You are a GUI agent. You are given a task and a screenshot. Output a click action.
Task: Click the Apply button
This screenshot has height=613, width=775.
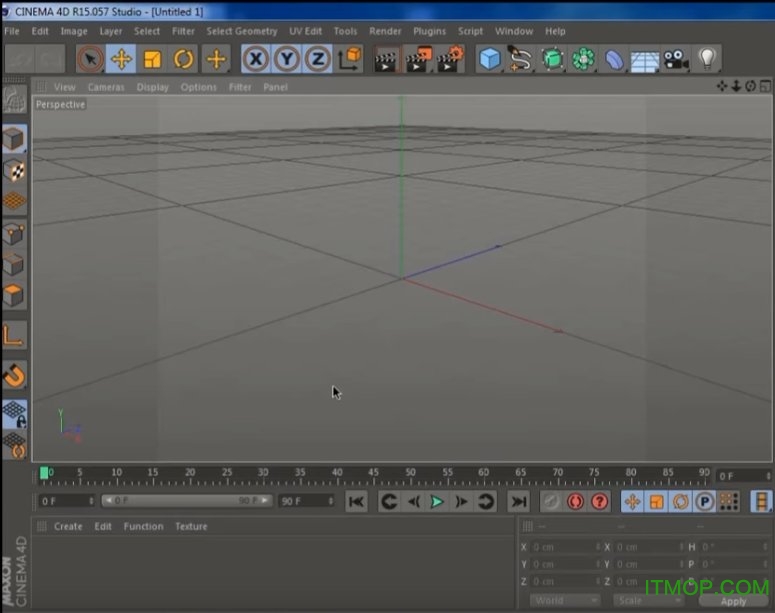[733, 601]
